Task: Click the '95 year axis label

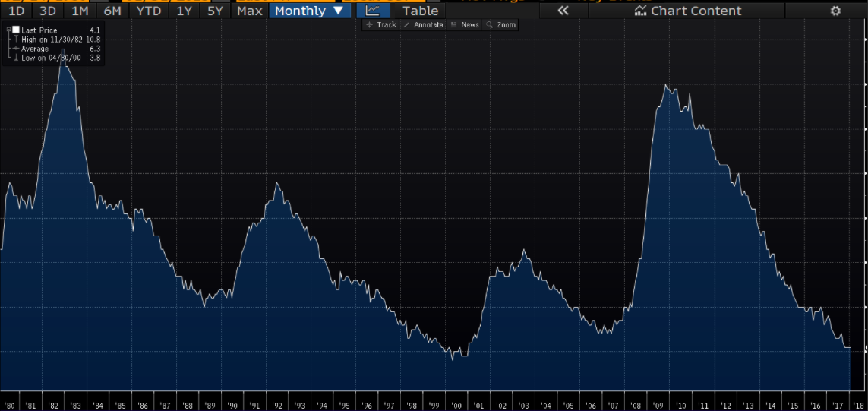Action: (344, 406)
